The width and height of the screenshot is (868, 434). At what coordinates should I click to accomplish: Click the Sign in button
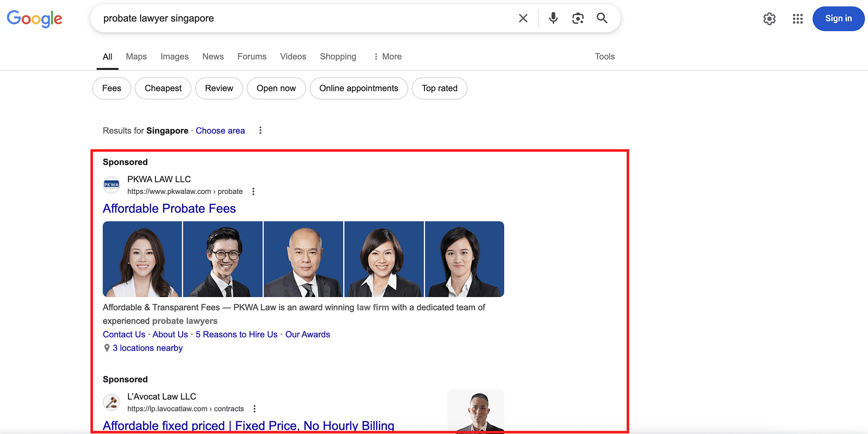coord(838,19)
